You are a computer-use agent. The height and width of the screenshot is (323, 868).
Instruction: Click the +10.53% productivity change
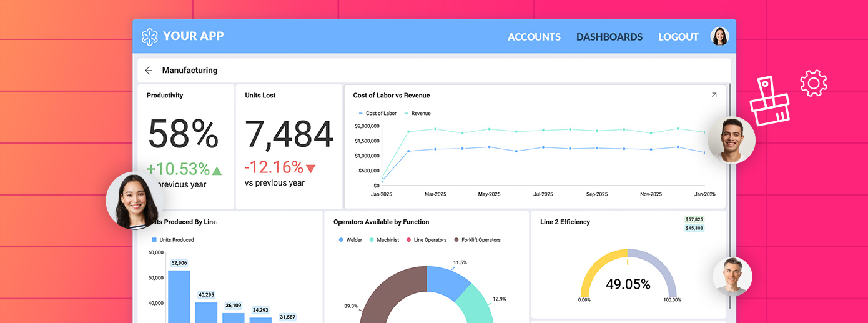(x=184, y=169)
